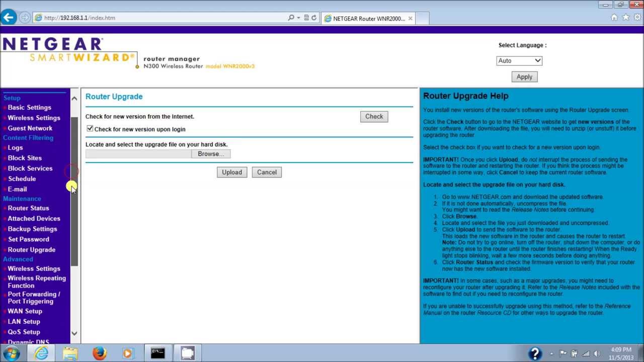Click the Upload button
This screenshot has width=644, height=362.
coord(232,172)
